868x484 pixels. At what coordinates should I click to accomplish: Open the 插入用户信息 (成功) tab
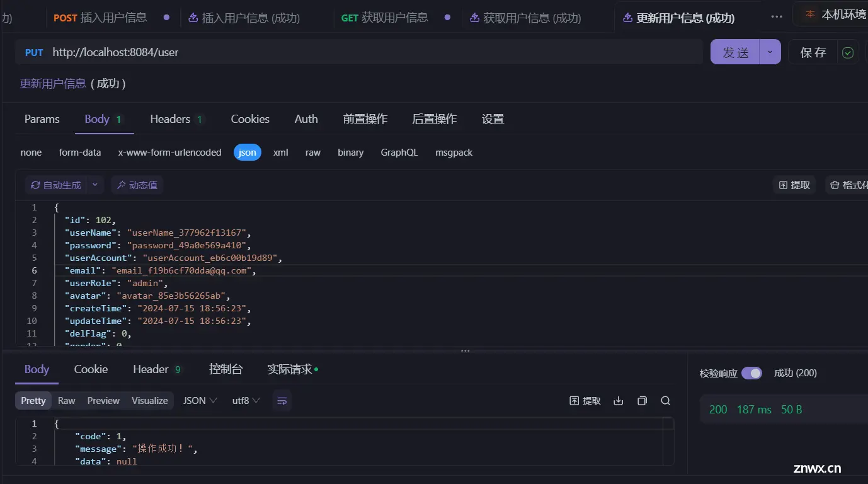pyautogui.click(x=244, y=18)
